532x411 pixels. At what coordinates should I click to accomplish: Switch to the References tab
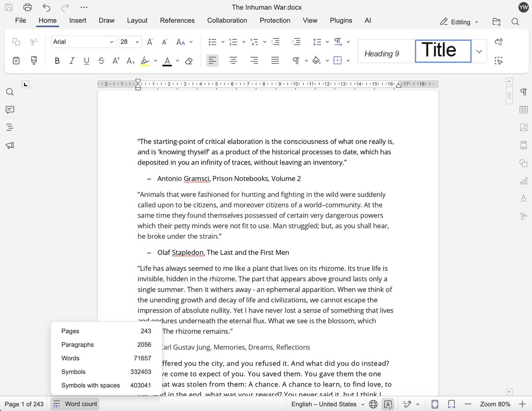click(177, 20)
